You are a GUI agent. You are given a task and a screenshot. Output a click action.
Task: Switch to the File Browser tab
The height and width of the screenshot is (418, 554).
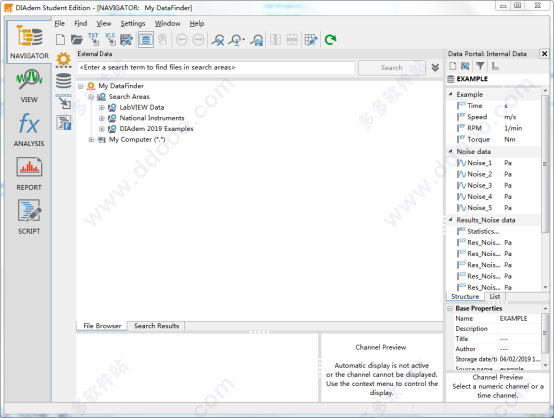pyautogui.click(x=102, y=326)
